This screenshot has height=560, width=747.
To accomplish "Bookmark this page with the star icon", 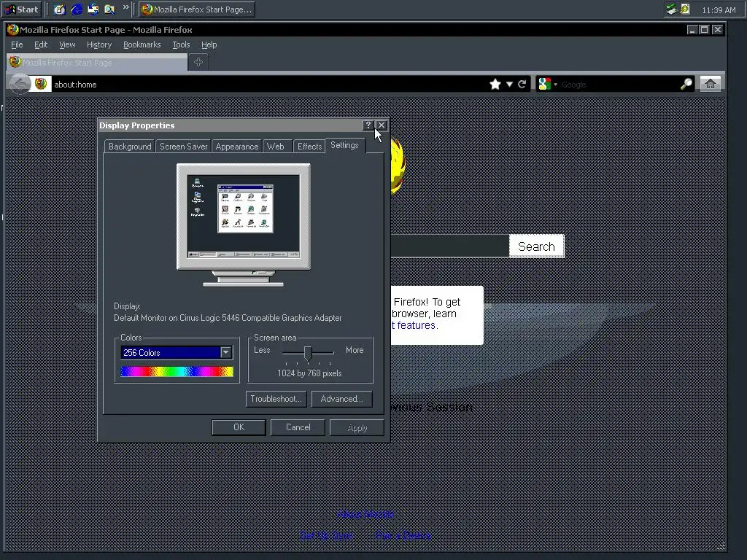I will point(495,85).
